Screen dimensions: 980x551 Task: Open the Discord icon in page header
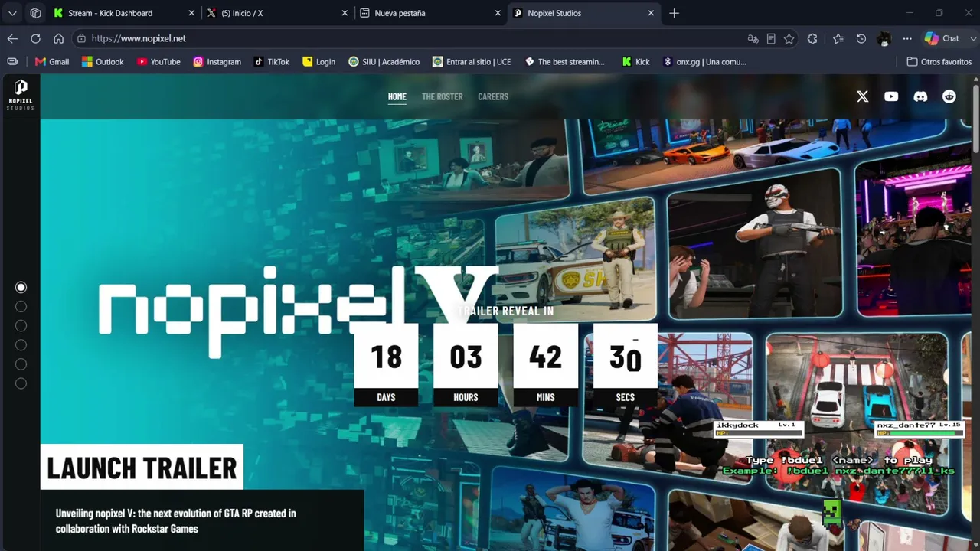920,96
